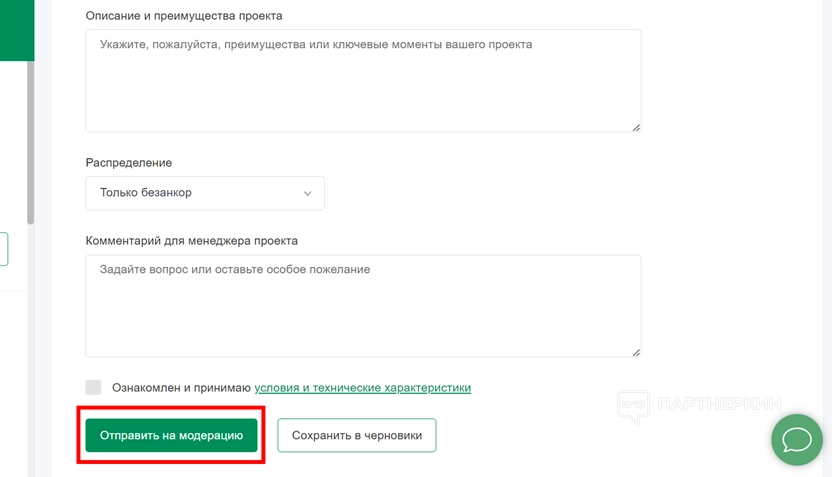
Task: Click the green sidebar block at top-left
Action: pyautogui.click(x=17, y=30)
